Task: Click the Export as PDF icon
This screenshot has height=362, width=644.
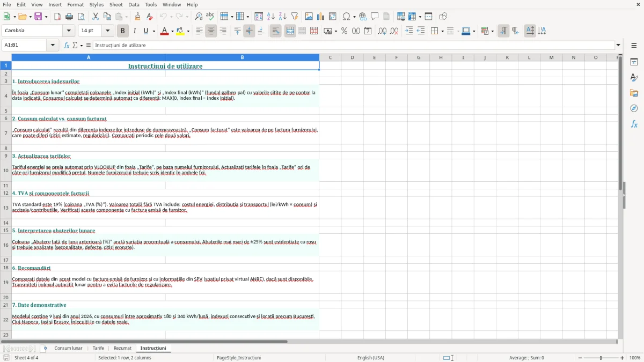Action: pyautogui.click(x=57, y=17)
